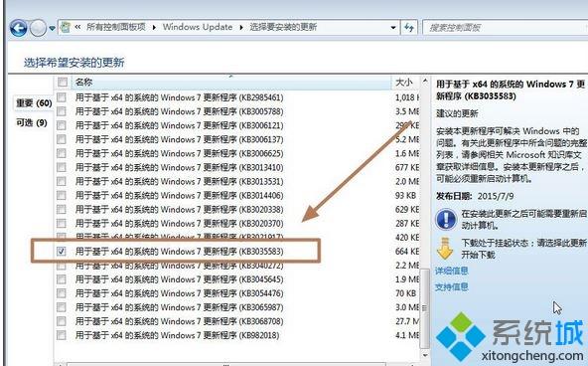This screenshot has width=588, height=366.
Task: Focus the control panel search box
Action: (x=505, y=28)
